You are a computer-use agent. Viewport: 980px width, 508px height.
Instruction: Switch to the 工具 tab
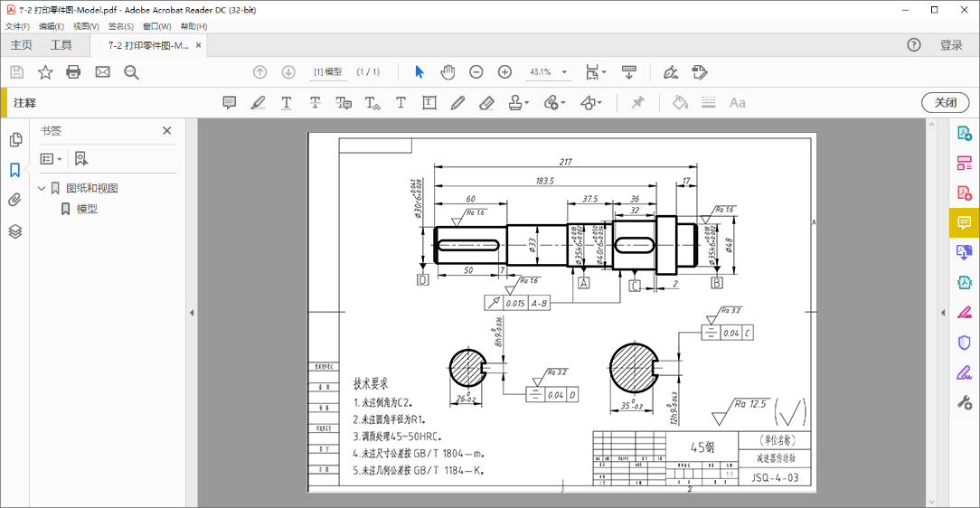[61, 45]
